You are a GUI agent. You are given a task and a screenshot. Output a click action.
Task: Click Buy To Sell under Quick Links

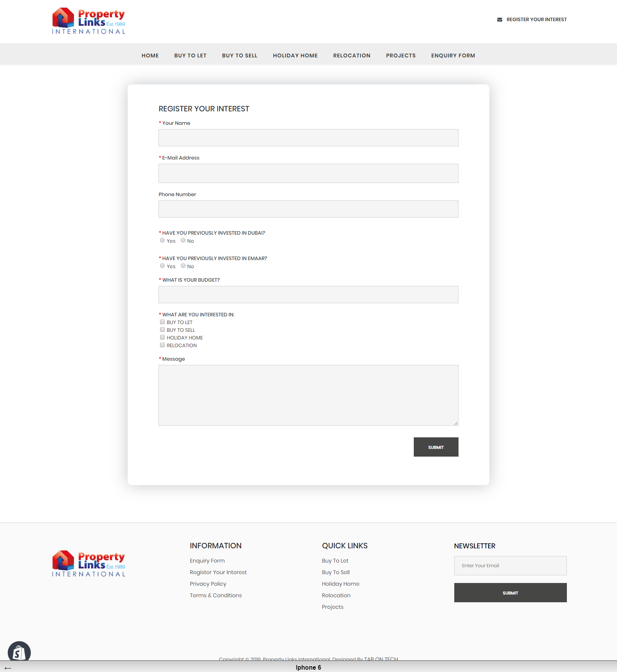[x=335, y=572]
